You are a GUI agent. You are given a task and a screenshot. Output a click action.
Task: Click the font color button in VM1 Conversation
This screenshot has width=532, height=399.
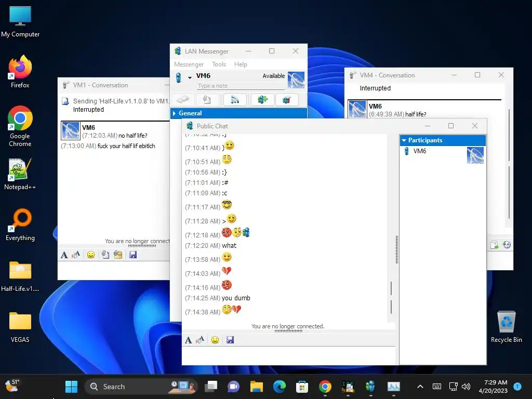pyautogui.click(x=76, y=255)
